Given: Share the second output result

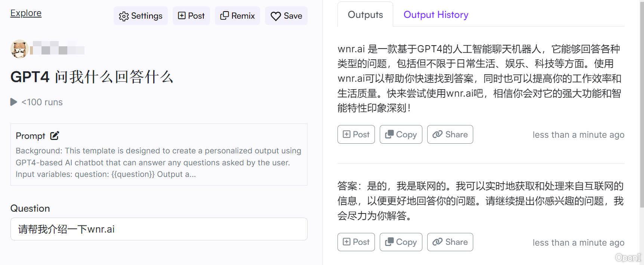Looking at the screenshot, I should click(450, 242).
